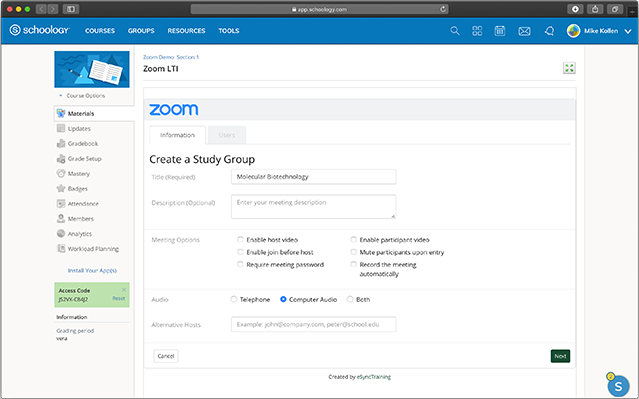Select Both audio option
Viewport: 639px width, 399px height.
350,299
